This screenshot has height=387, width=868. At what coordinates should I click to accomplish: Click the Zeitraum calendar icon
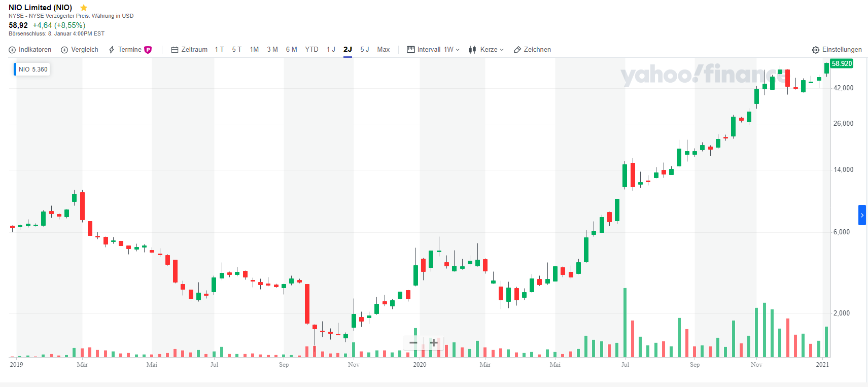coord(175,50)
